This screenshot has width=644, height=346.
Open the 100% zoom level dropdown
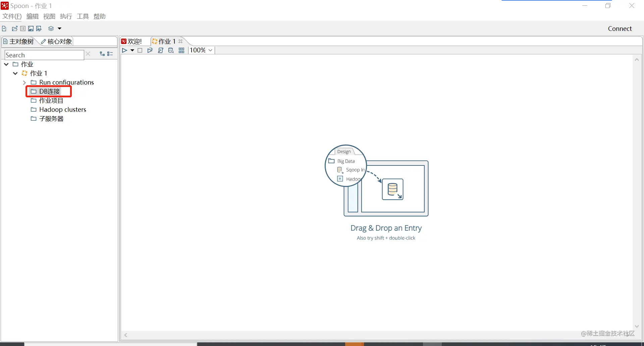coord(202,50)
